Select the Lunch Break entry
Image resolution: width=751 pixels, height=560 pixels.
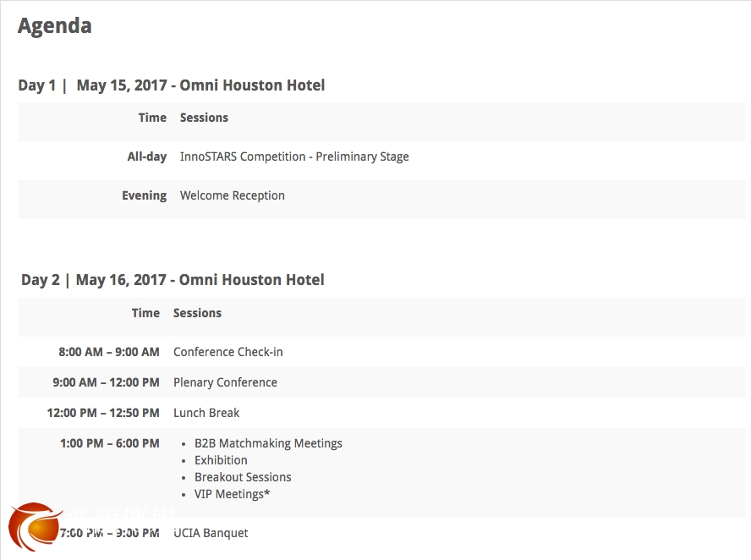206,413
